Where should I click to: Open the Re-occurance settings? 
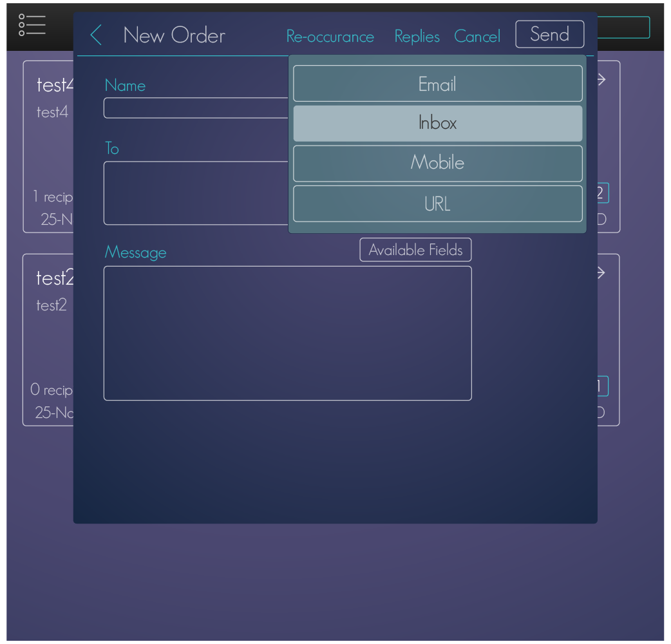click(x=330, y=37)
